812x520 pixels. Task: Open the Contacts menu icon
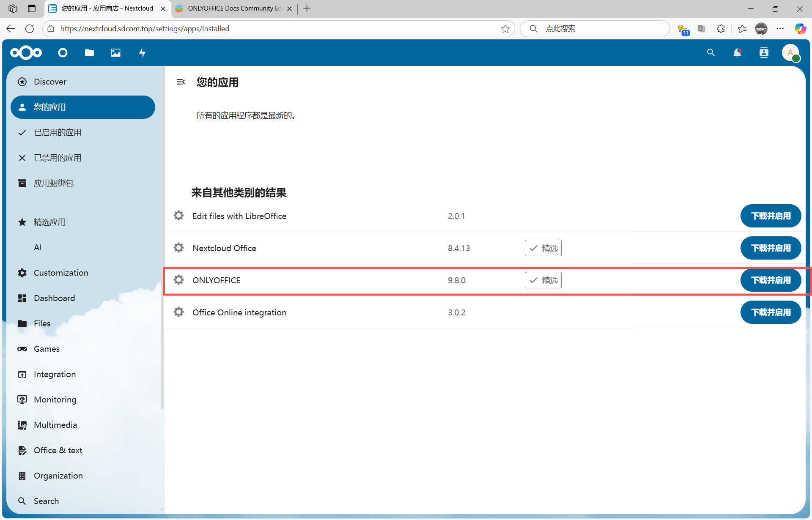(x=764, y=53)
